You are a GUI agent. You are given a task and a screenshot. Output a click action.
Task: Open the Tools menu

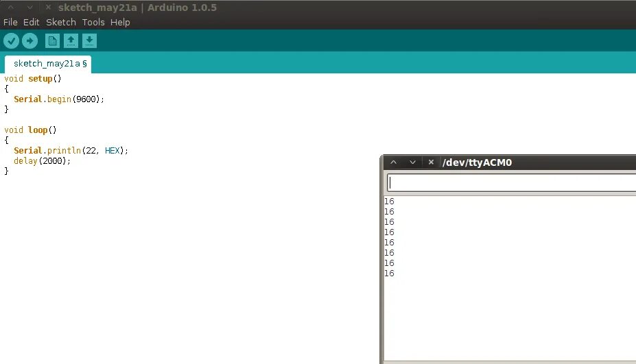(93, 23)
